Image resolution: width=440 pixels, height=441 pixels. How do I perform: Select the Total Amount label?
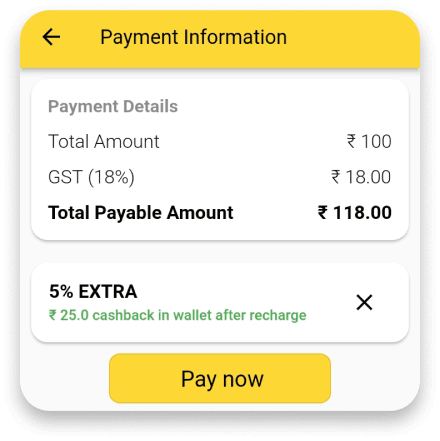click(104, 141)
